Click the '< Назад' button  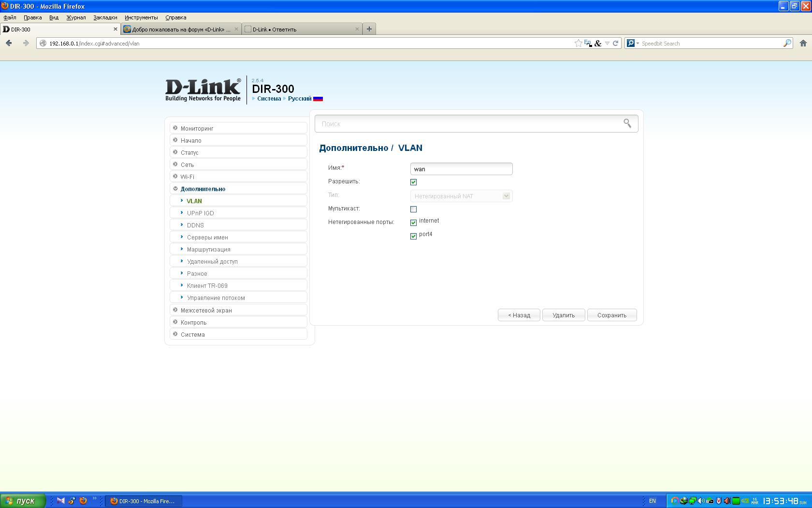coord(519,315)
